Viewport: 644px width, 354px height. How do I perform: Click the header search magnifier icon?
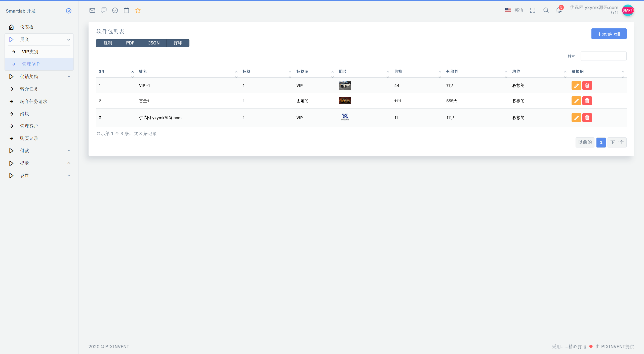tap(546, 10)
